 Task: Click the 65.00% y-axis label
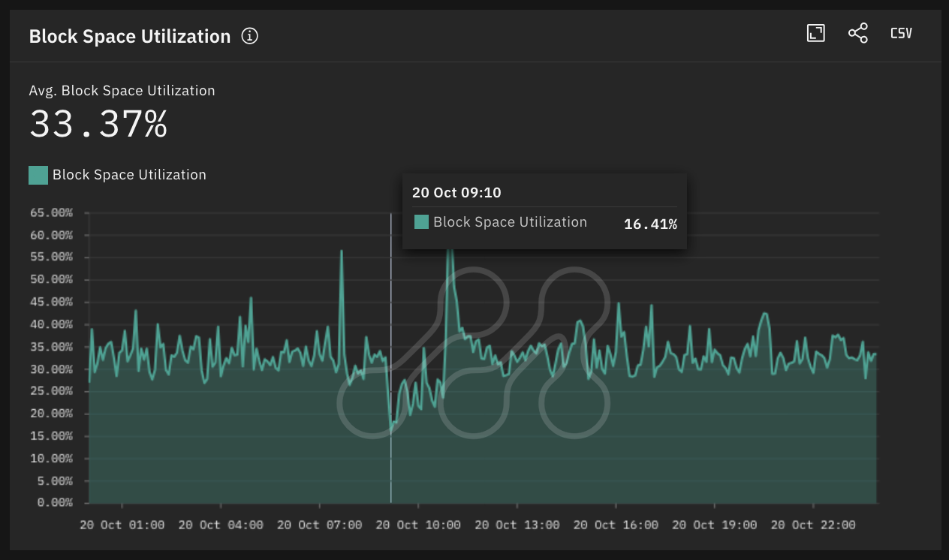click(x=51, y=212)
